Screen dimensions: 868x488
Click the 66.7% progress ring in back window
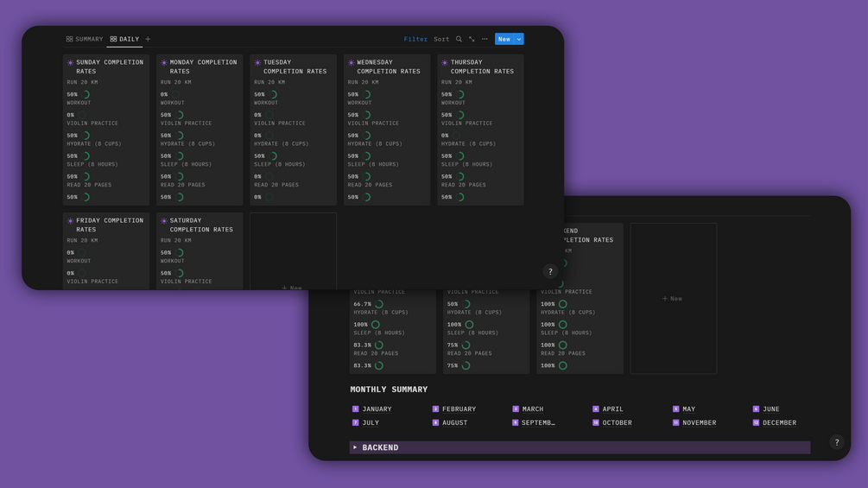point(379,304)
